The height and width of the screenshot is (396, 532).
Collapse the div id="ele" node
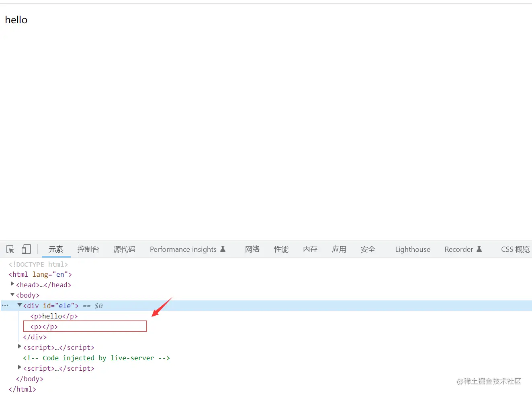pyautogui.click(x=20, y=305)
